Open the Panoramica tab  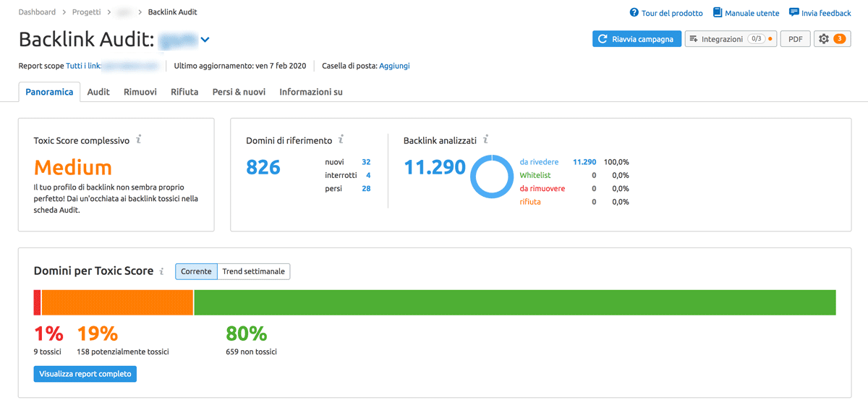[49, 92]
